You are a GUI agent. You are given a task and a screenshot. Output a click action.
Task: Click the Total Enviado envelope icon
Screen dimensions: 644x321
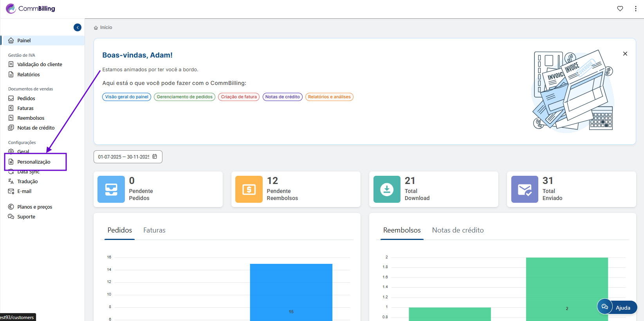525,189
